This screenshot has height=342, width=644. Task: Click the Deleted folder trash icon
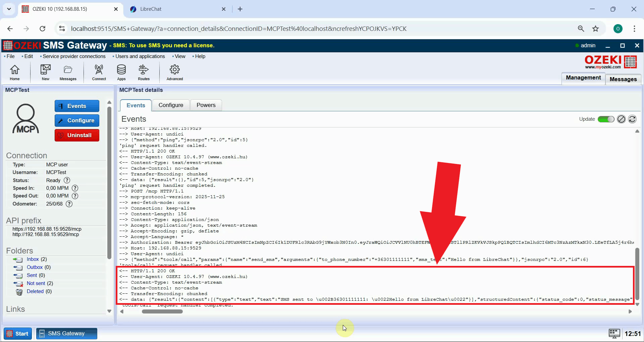click(x=19, y=292)
